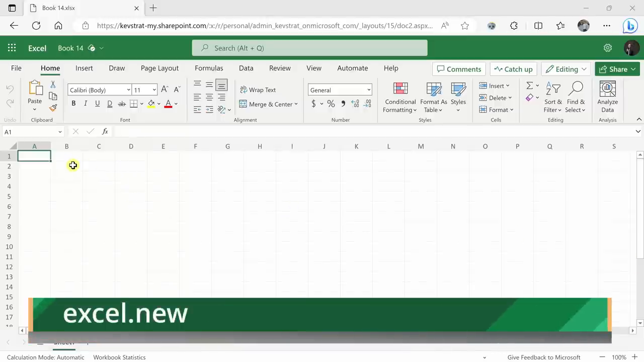This screenshot has width=644, height=362.
Task: Collapse the ribbon with the chevron
Action: click(x=639, y=119)
